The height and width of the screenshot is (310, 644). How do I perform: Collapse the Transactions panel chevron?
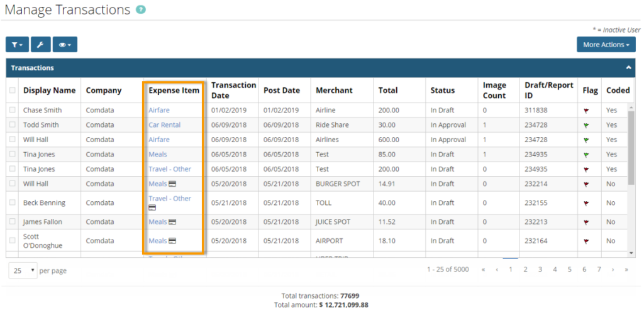coord(628,68)
